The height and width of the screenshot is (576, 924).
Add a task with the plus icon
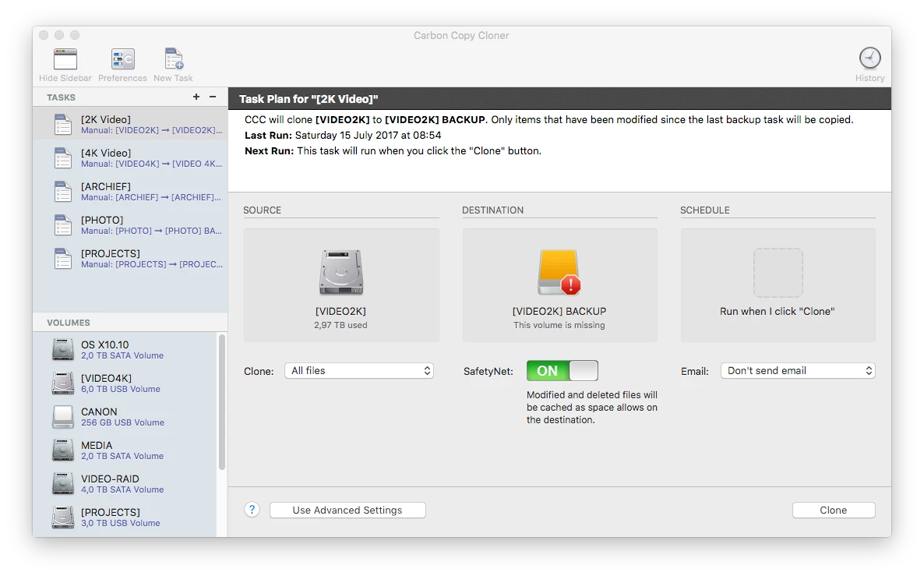196,97
